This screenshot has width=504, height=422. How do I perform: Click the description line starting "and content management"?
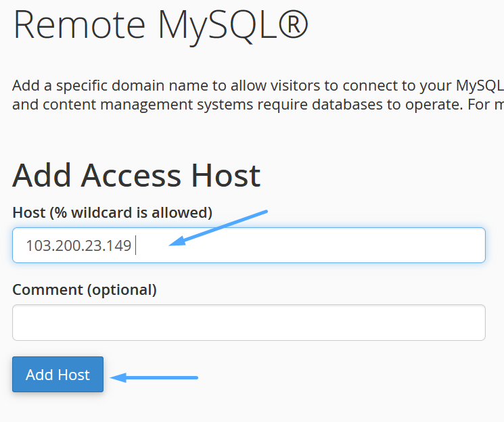pos(257,105)
